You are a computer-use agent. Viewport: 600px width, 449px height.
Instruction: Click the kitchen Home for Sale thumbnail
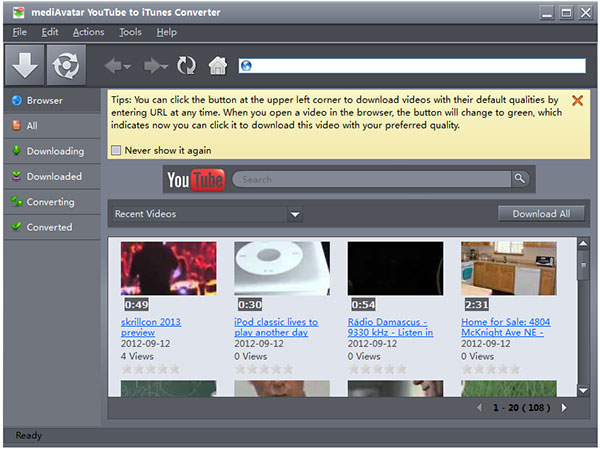[x=509, y=268]
